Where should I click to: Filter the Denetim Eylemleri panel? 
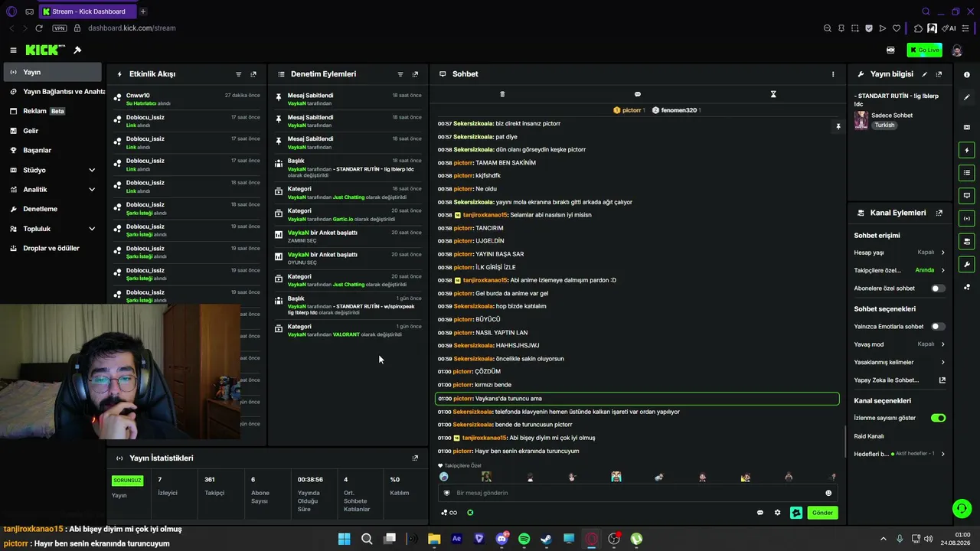[x=400, y=74]
